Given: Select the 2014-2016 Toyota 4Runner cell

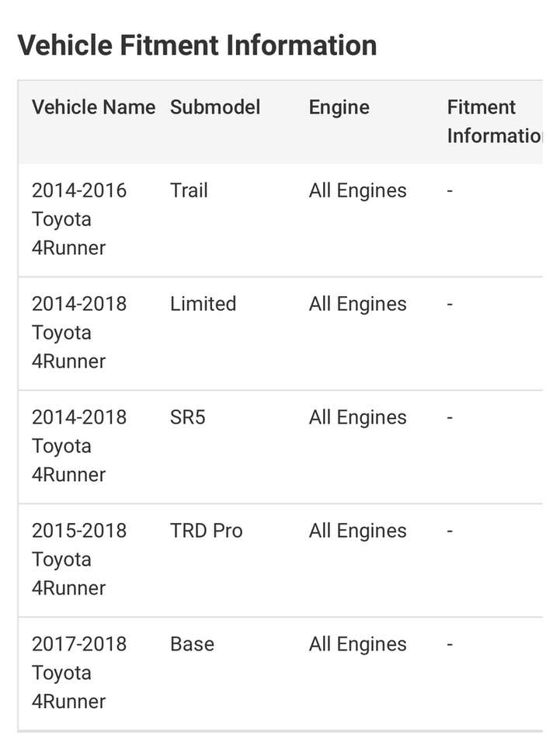Looking at the screenshot, I should click(x=78, y=219).
